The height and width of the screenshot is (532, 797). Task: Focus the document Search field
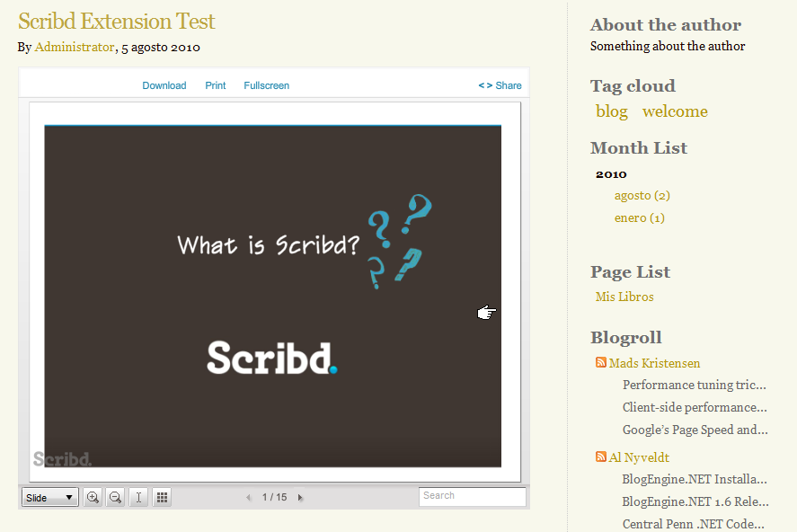(473, 496)
